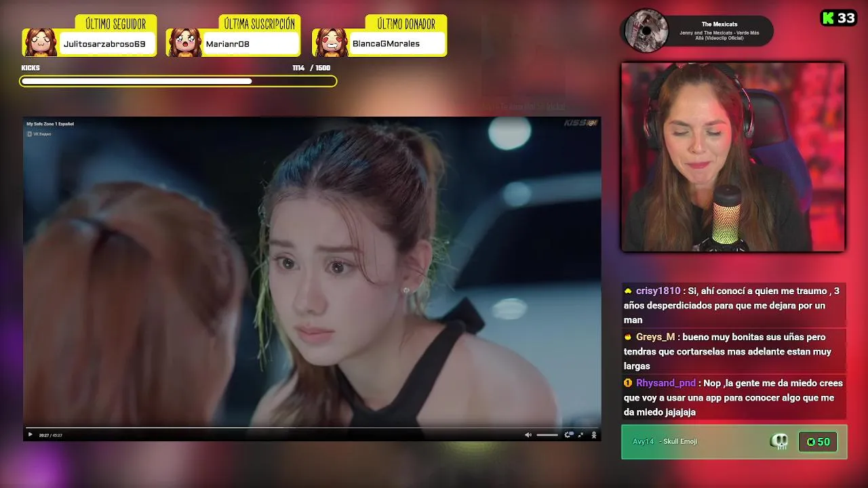This screenshot has height=488, width=868.
Task: Click the video timestamp 20:27 / 45:27
Action: click(50, 435)
